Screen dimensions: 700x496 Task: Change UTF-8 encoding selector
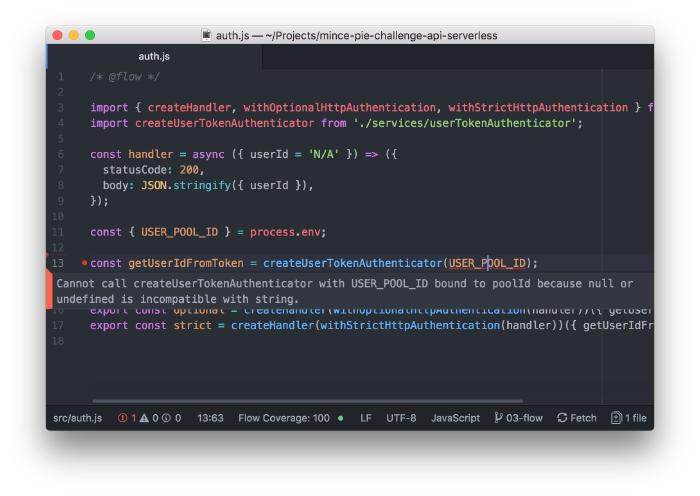click(x=401, y=418)
